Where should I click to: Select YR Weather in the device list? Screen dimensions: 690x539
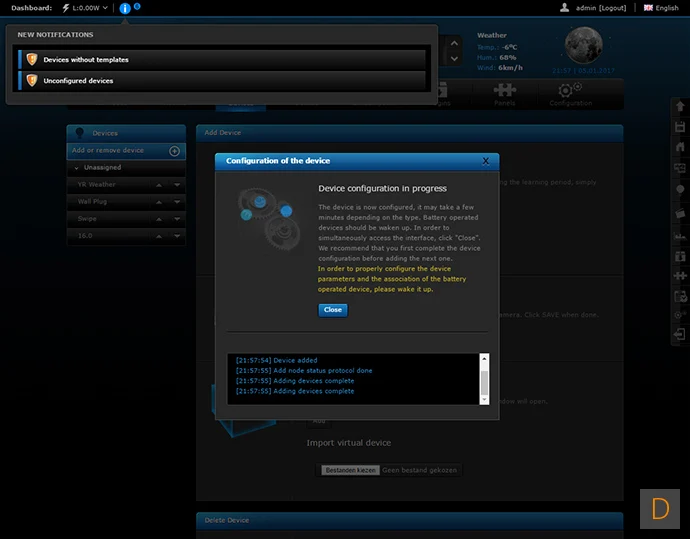[96, 185]
